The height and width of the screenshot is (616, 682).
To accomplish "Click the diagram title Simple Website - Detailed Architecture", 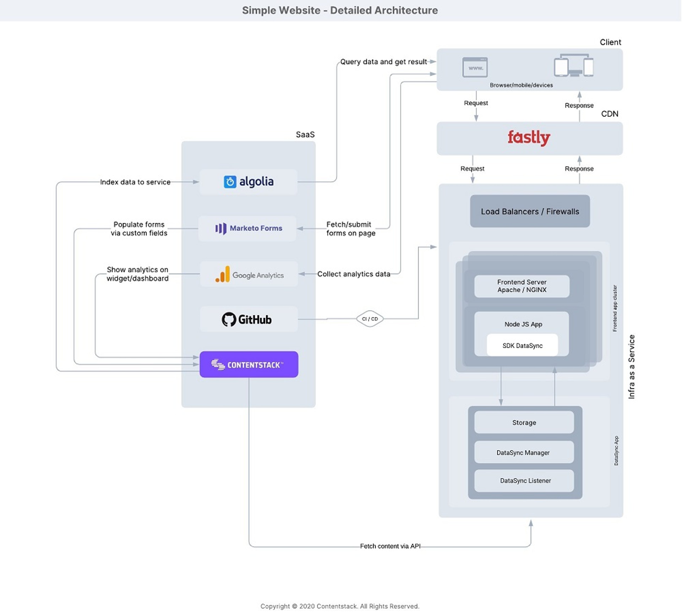I will point(340,10).
